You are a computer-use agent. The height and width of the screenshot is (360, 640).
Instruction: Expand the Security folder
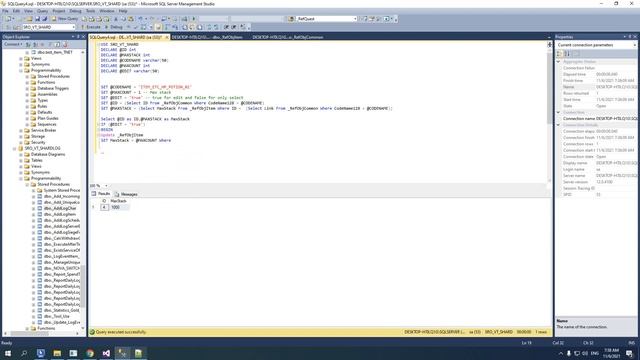coord(21,142)
